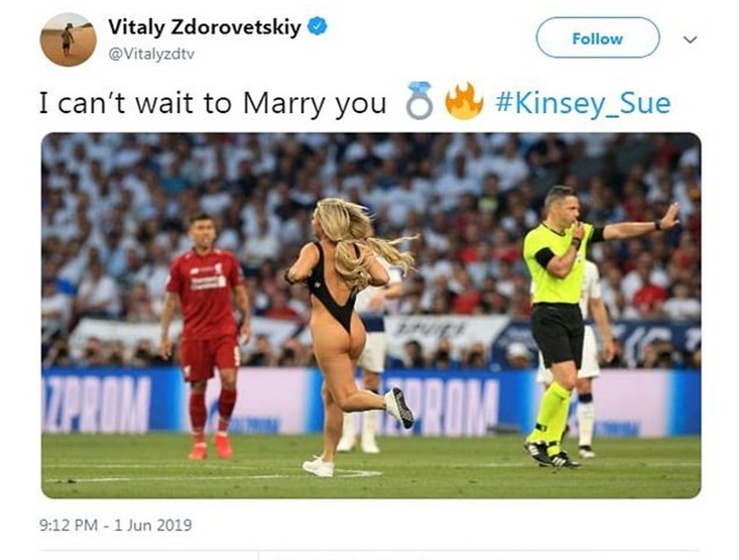Viewport: 739px width, 560px height.
Task: Open the #Kinsey_Sue hashtag
Action: point(583,104)
